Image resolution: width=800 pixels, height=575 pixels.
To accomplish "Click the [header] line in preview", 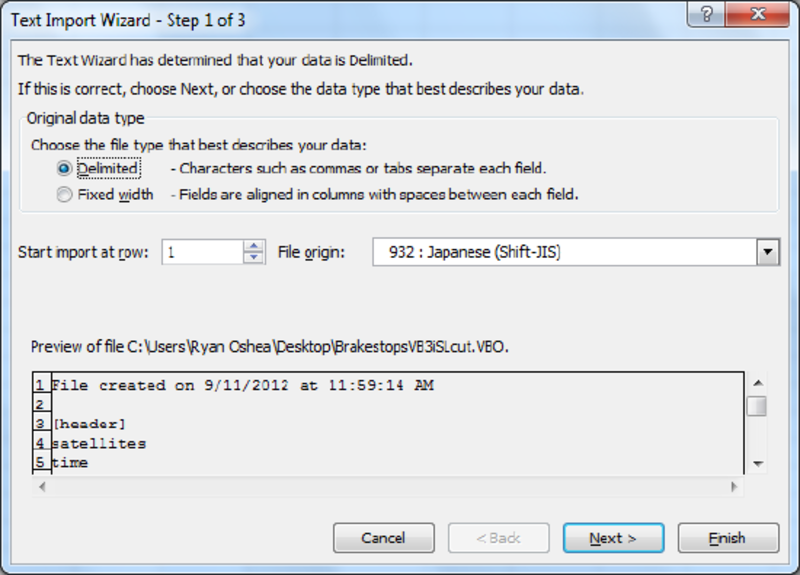I will [x=89, y=424].
